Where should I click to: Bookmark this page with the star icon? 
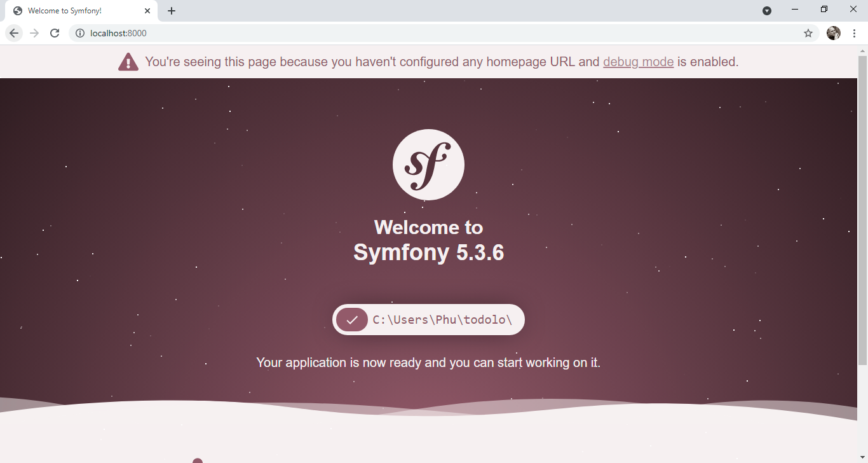(x=808, y=33)
